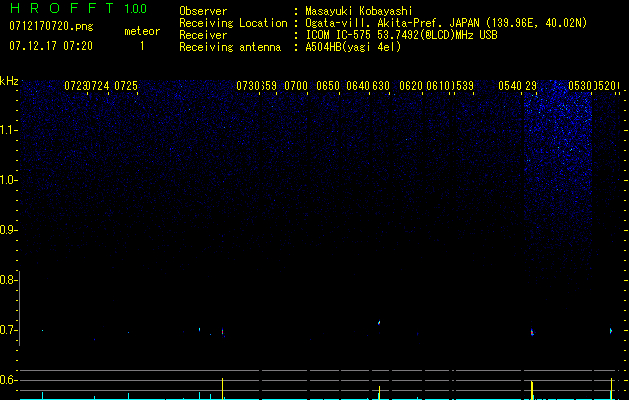This screenshot has height=400, width=629.
Task: Select the 0650 time marker
Action: coord(328,86)
